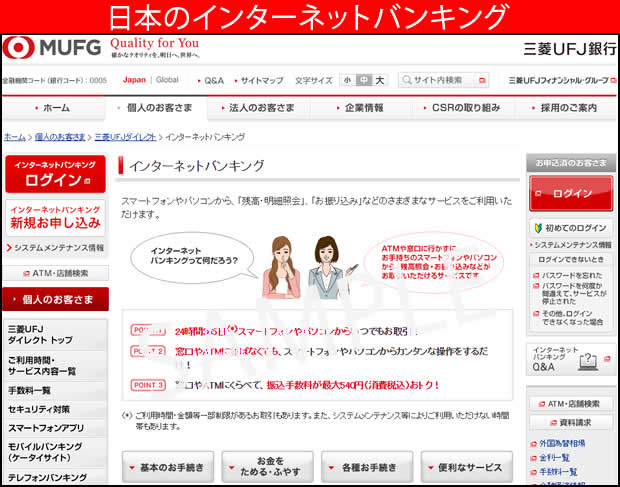Open CSRの取り組み tab

pyautogui.click(x=463, y=108)
